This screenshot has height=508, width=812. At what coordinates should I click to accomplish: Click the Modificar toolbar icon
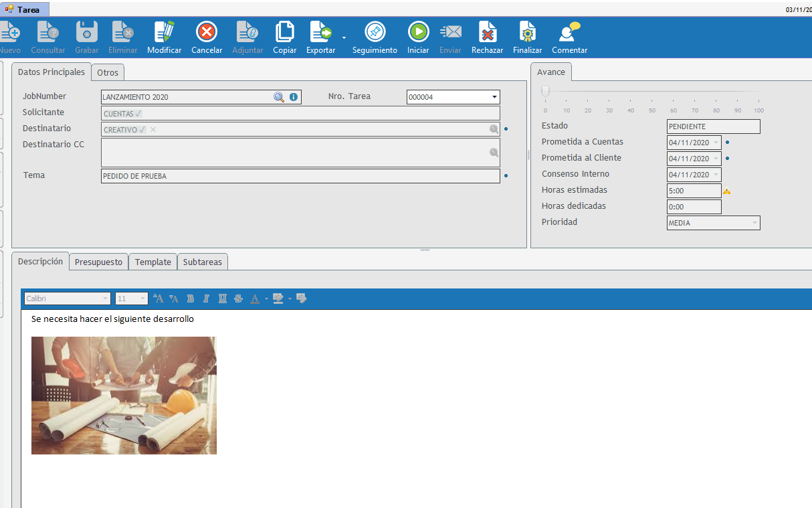click(x=164, y=32)
